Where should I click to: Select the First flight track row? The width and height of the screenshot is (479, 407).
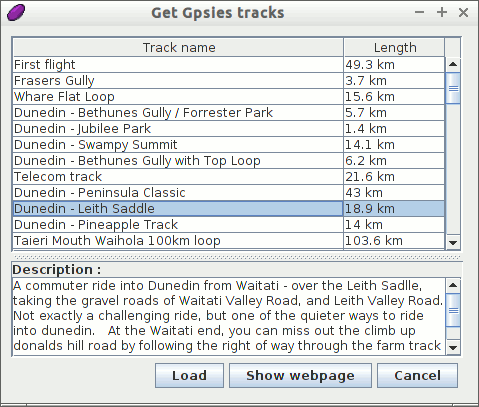(229, 64)
